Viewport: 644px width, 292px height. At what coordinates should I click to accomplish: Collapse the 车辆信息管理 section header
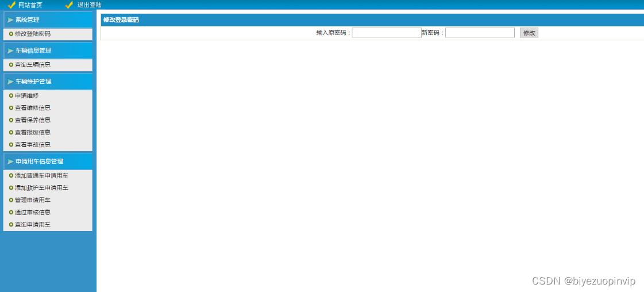point(48,51)
